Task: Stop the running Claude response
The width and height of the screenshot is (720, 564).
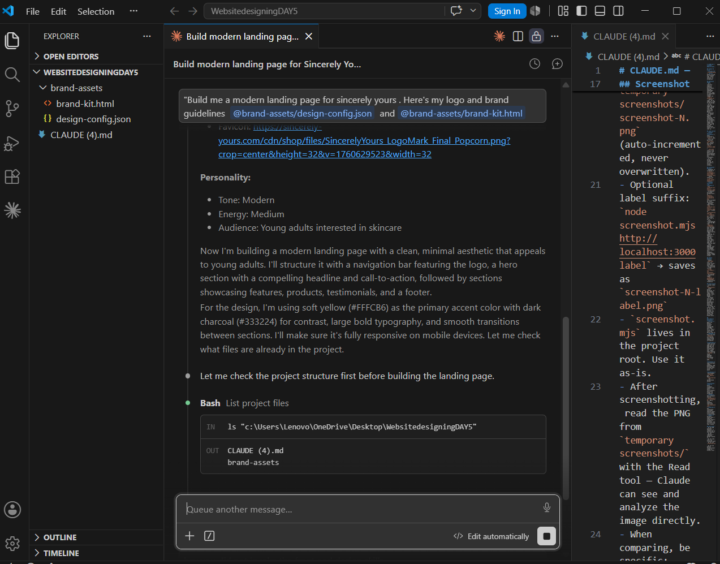Action: click(x=546, y=536)
